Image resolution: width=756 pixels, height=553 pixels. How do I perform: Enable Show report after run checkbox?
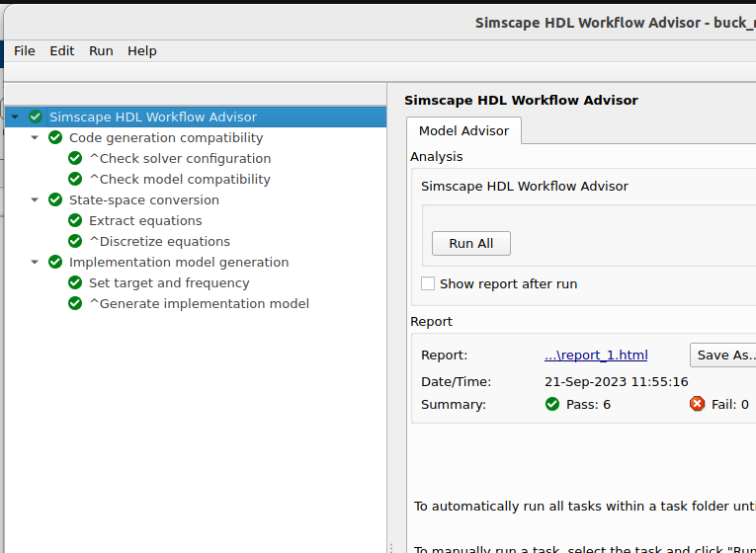point(428,283)
